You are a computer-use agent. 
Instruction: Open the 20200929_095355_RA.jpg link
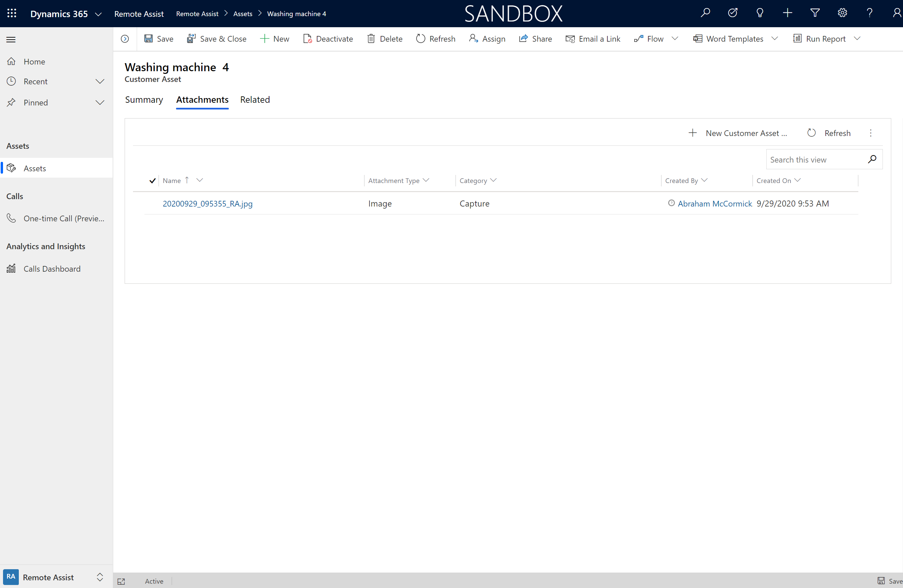(207, 203)
